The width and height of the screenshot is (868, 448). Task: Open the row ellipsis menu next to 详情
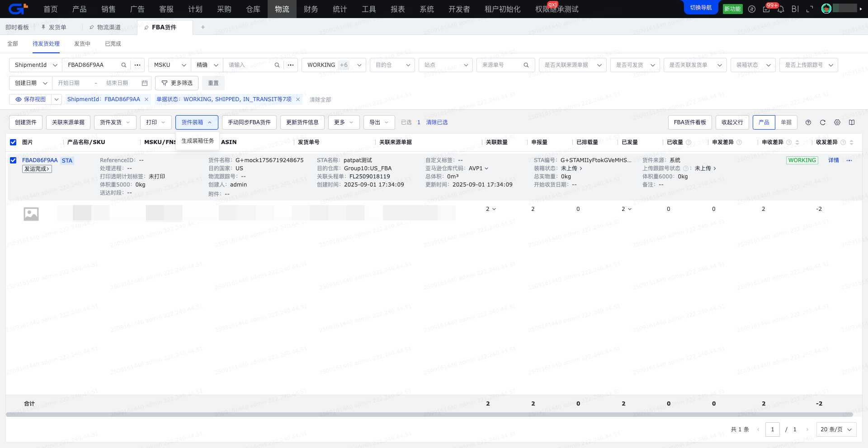[x=849, y=160]
